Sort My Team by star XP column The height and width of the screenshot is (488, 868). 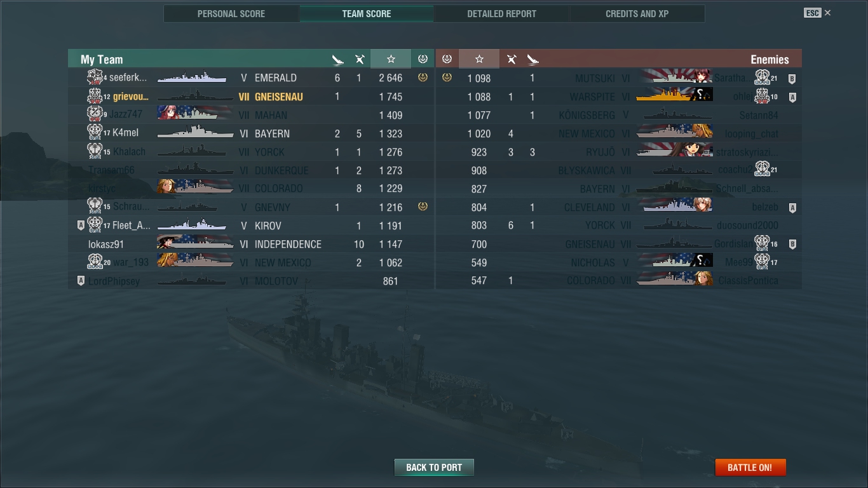391,59
